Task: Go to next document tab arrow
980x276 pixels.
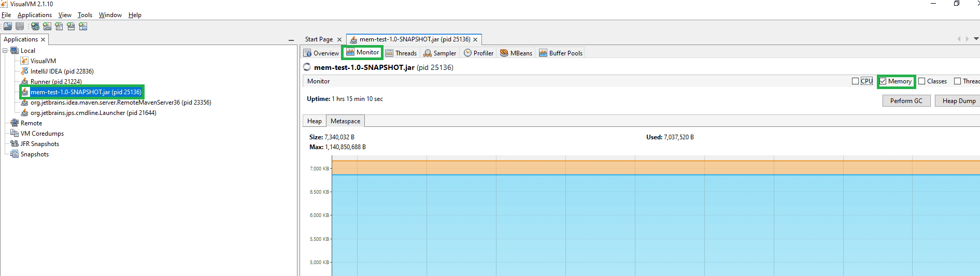Action: click(x=967, y=39)
